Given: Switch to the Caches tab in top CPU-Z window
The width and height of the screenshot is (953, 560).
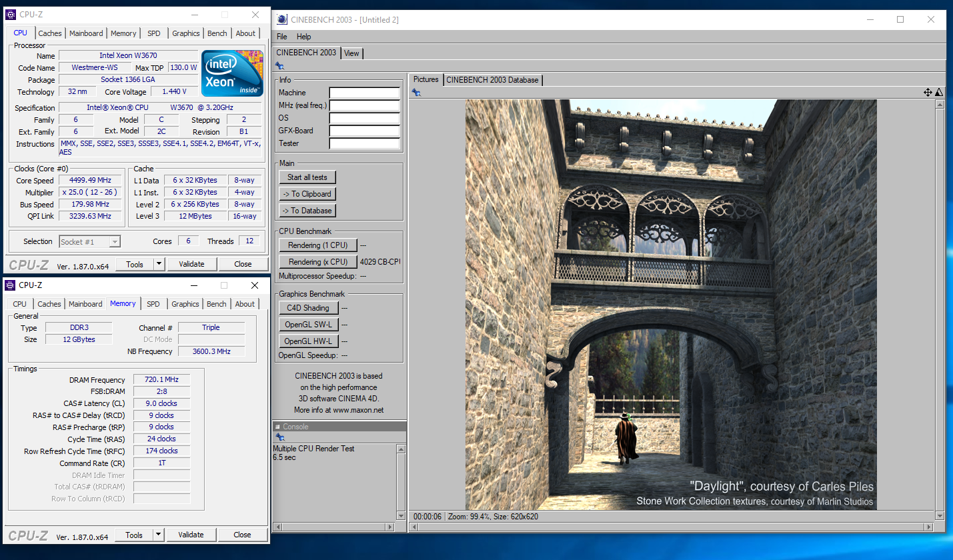Looking at the screenshot, I should [x=50, y=33].
